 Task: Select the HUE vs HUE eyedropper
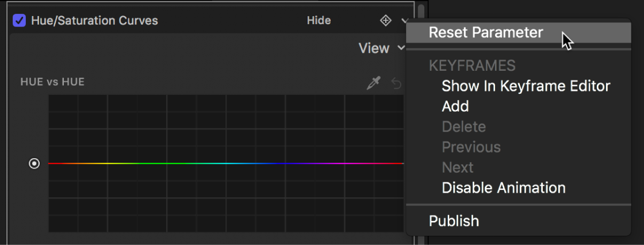click(x=374, y=84)
